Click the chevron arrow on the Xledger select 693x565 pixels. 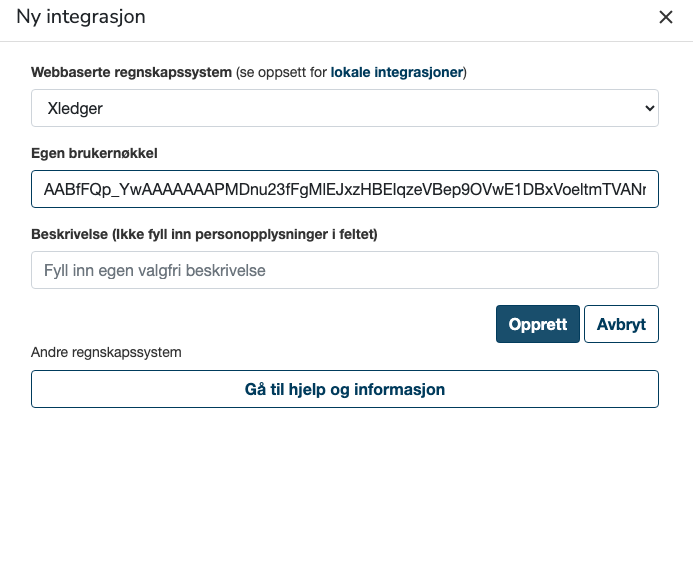point(649,108)
